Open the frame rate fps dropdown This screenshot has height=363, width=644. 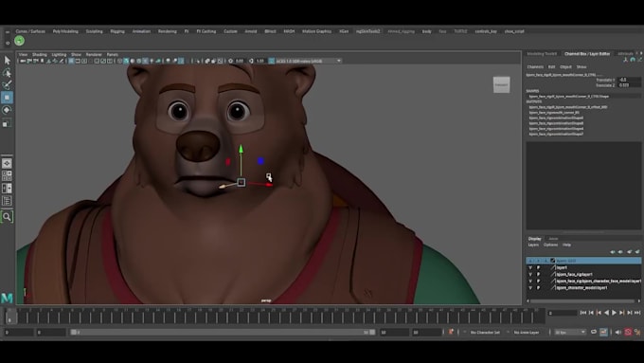(570, 332)
